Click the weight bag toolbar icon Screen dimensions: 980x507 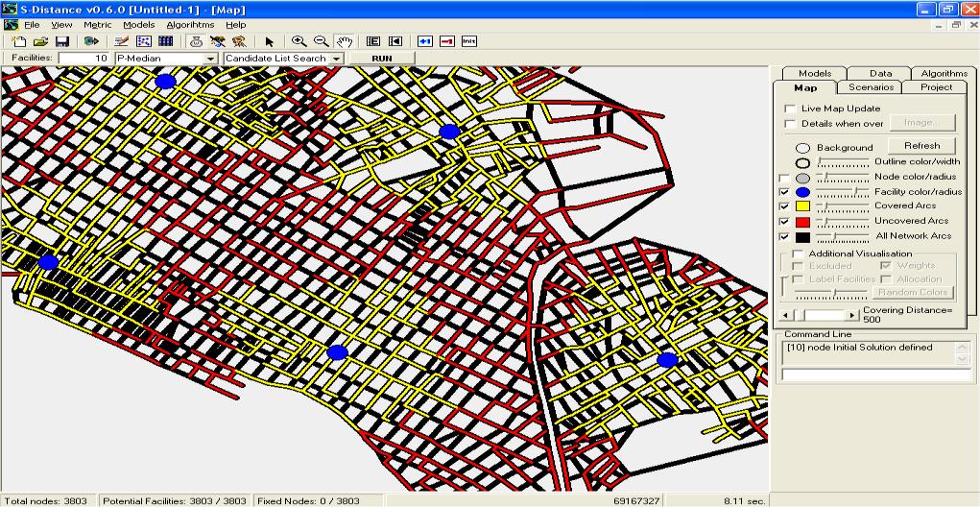point(196,41)
